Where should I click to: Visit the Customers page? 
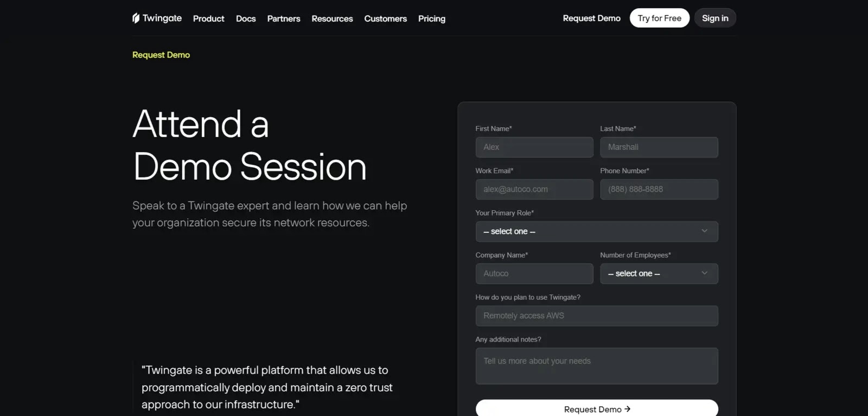click(385, 18)
